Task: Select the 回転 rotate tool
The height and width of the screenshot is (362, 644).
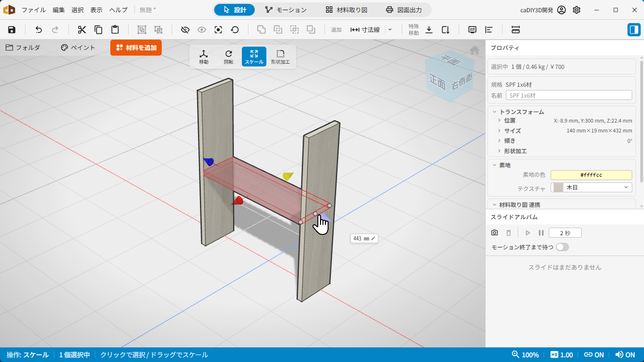Action: [229, 57]
